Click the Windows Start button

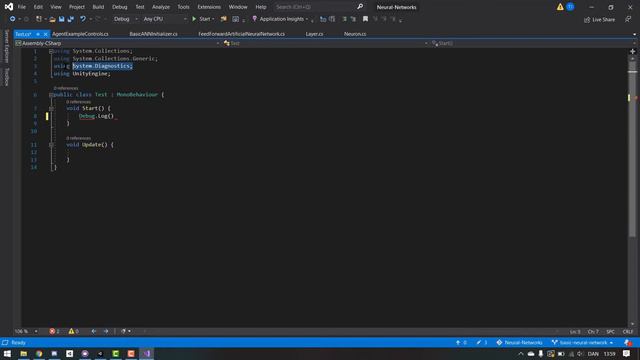point(7,354)
